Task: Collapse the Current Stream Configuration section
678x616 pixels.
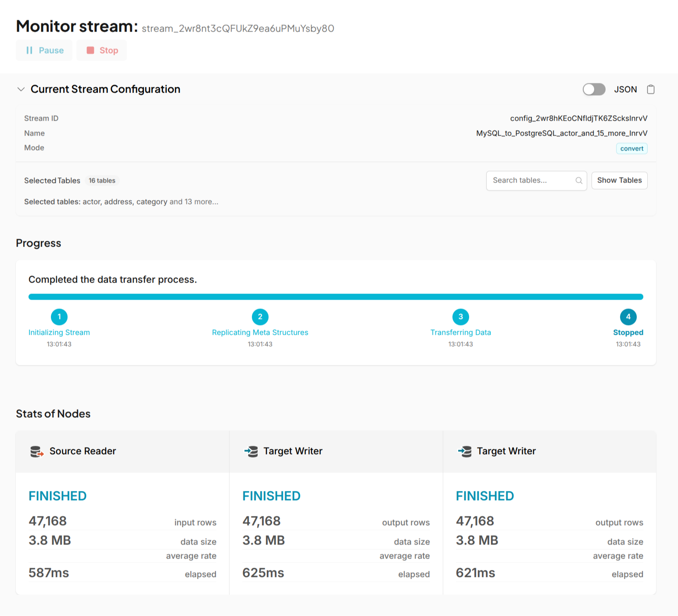Action: pos(21,89)
